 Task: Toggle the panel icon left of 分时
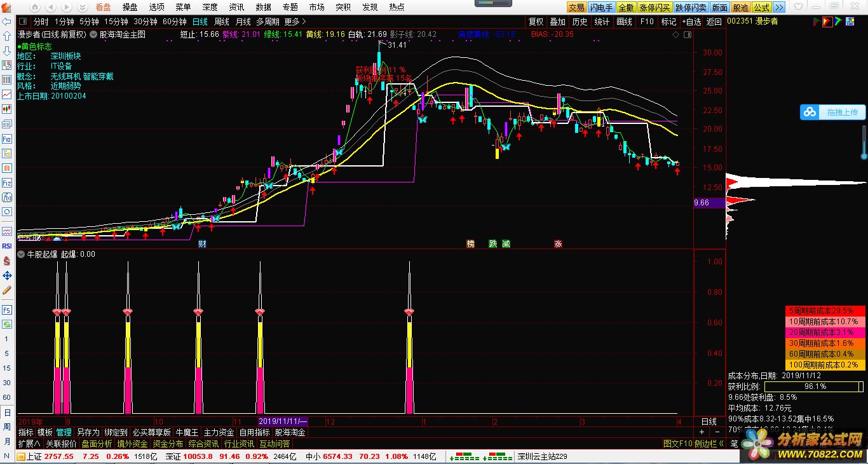click(24, 22)
